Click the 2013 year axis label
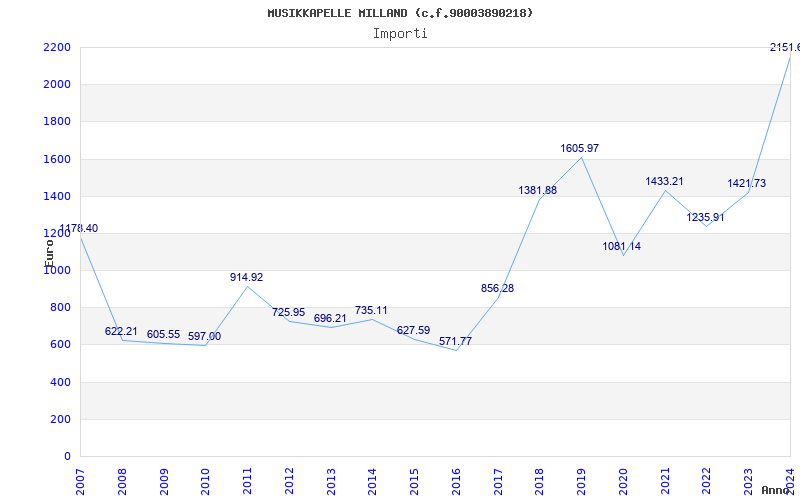800x500 pixels. [x=331, y=482]
